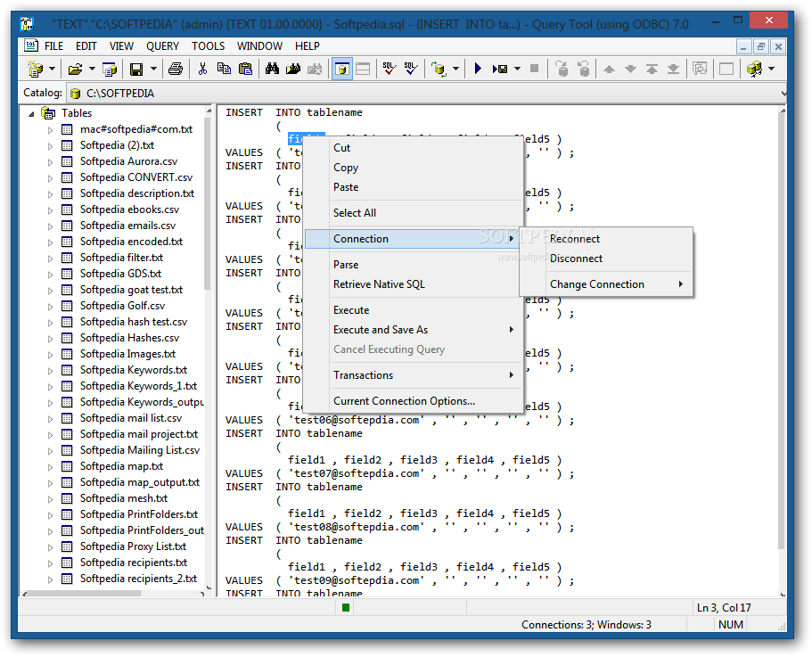Screen dimensions: 812x657
Task: Choose Parse in context menu
Action: [414, 265]
